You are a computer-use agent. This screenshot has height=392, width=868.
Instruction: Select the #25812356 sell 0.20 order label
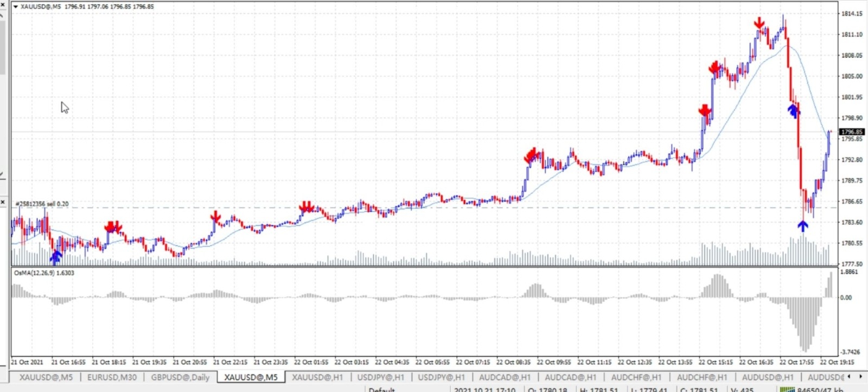[42, 204]
